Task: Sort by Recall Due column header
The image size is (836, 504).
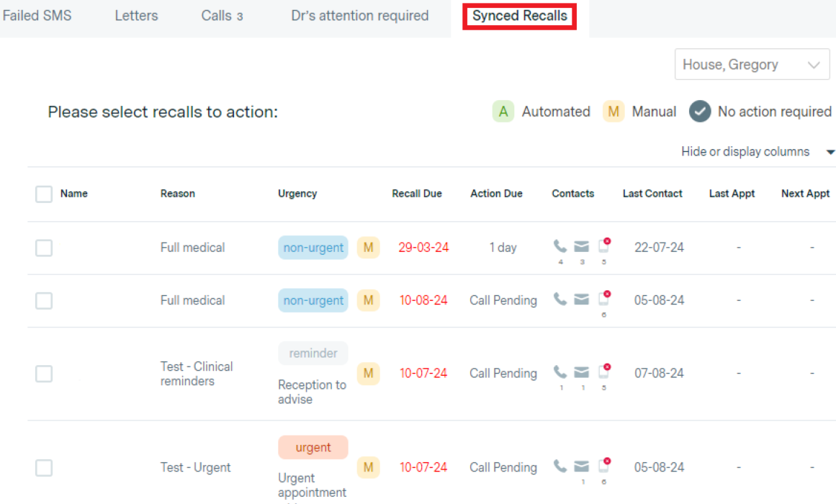Action: [417, 194]
